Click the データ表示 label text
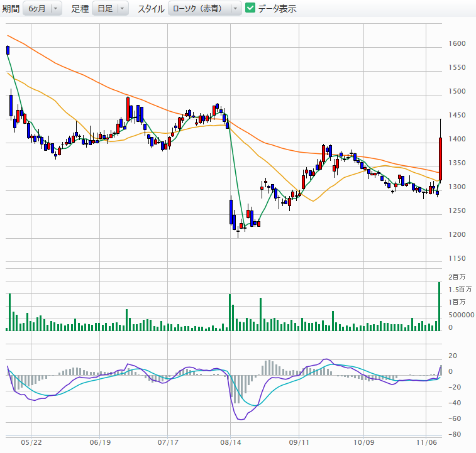The height and width of the screenshot is (453, 476). (x=277, y=9)
